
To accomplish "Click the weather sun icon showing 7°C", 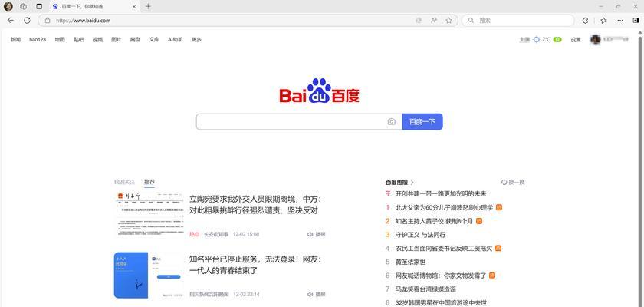I will [x=537, y=40].
